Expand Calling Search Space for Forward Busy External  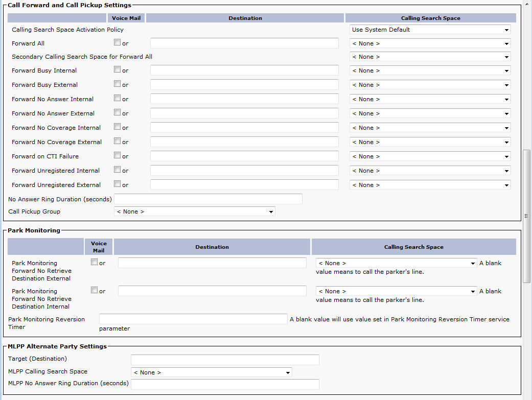430,85
